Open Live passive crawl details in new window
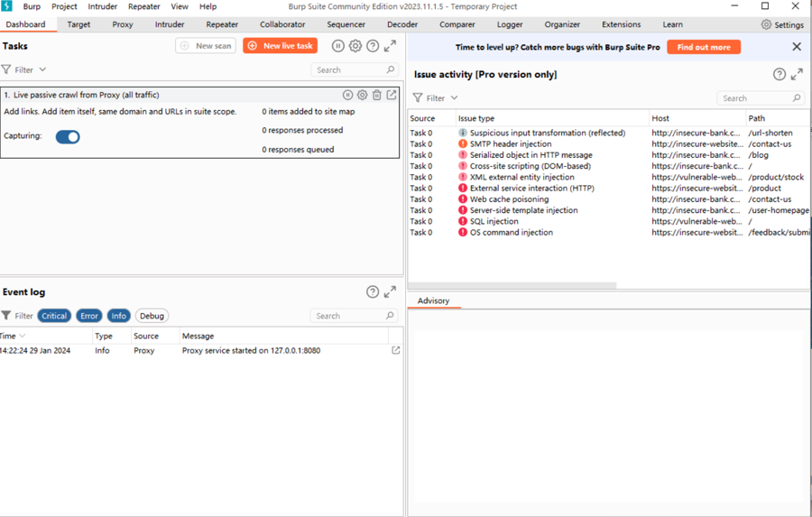Image resolution: width=812 pixels, height=517 pixels. tap(392, 95)
